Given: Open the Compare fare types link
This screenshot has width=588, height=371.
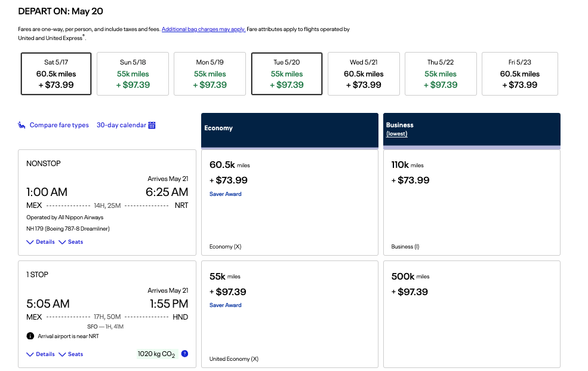Looking at the screenshot, I should click(59, 125).
